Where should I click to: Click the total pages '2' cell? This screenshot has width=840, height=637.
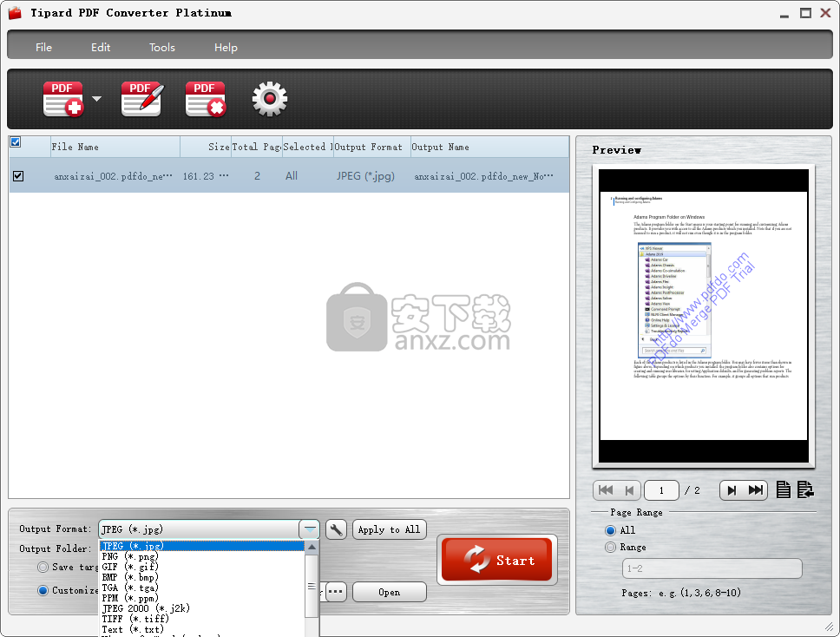pyautogui.click(x=257, y=175)
